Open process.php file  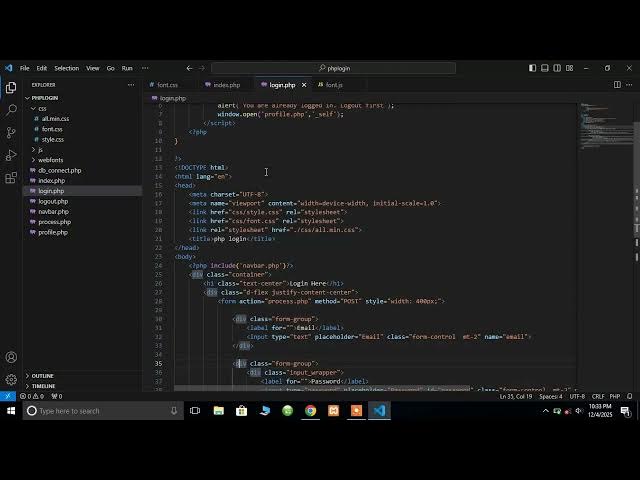(82, 222)
